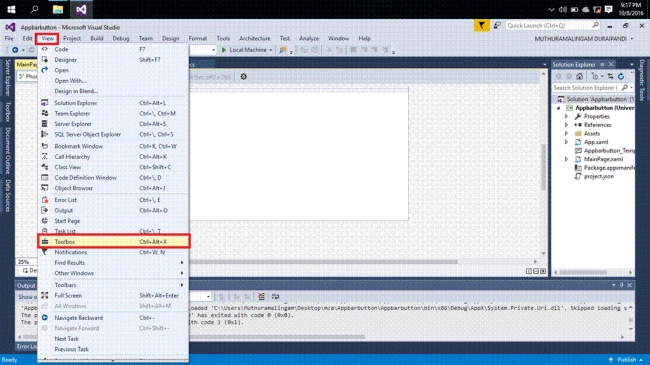This screenshot has height=365, width=650.
Task: Expand Other Windows submenu
Action: coord(114,273)
